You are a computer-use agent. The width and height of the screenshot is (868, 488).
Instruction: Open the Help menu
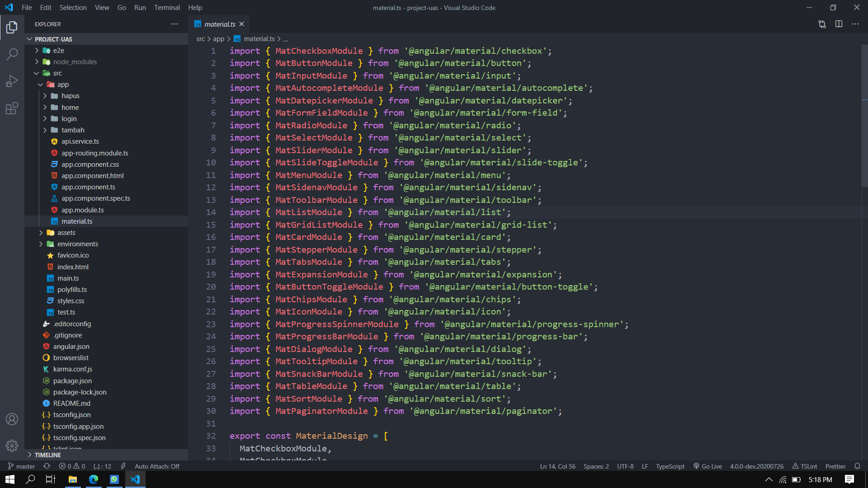(195, 8)
